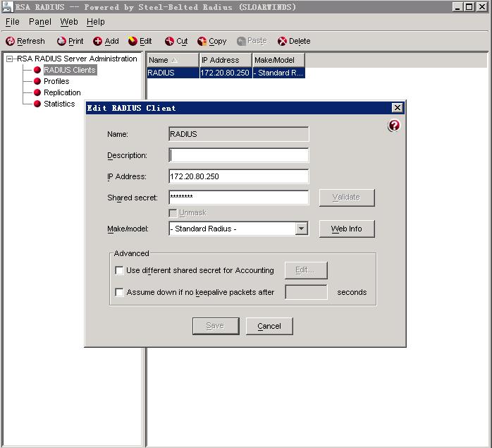Click the red bullet icon beside Statistics
The image size is (492, 448).
[37, 104]
